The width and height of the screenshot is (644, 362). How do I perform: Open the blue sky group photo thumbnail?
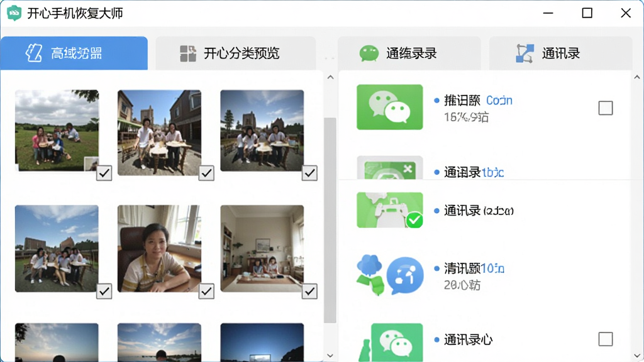coord(57,249)
